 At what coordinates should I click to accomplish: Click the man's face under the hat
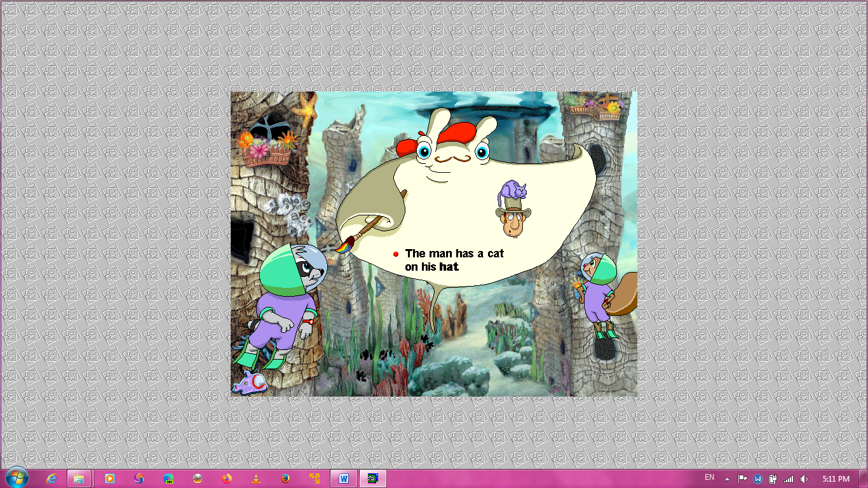(511, 222)
